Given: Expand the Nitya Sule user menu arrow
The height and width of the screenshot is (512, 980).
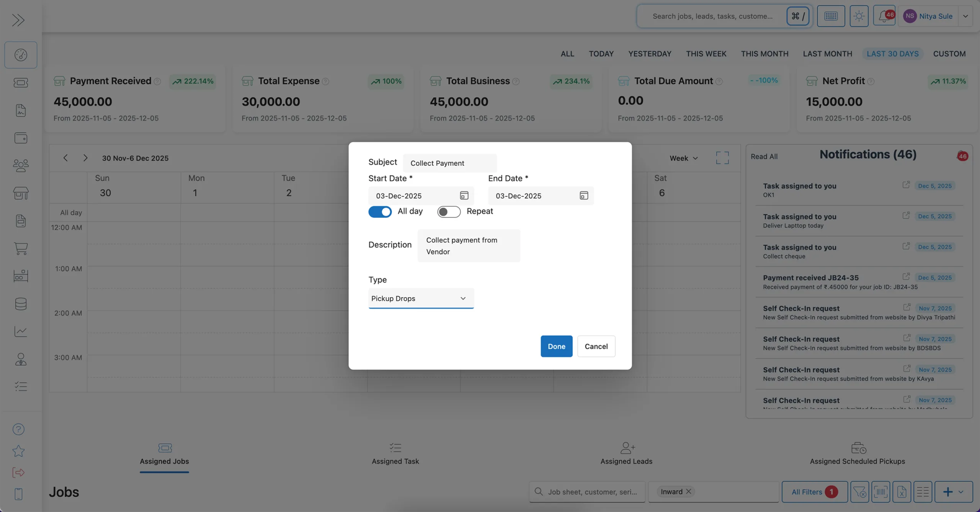Looking at the screenshot, I should (x=965, y=16).
